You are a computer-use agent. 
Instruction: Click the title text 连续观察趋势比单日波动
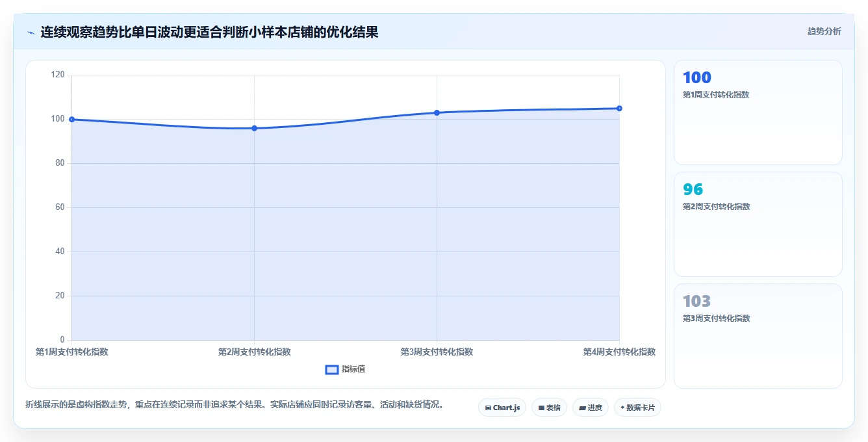(x=112, y=32)
